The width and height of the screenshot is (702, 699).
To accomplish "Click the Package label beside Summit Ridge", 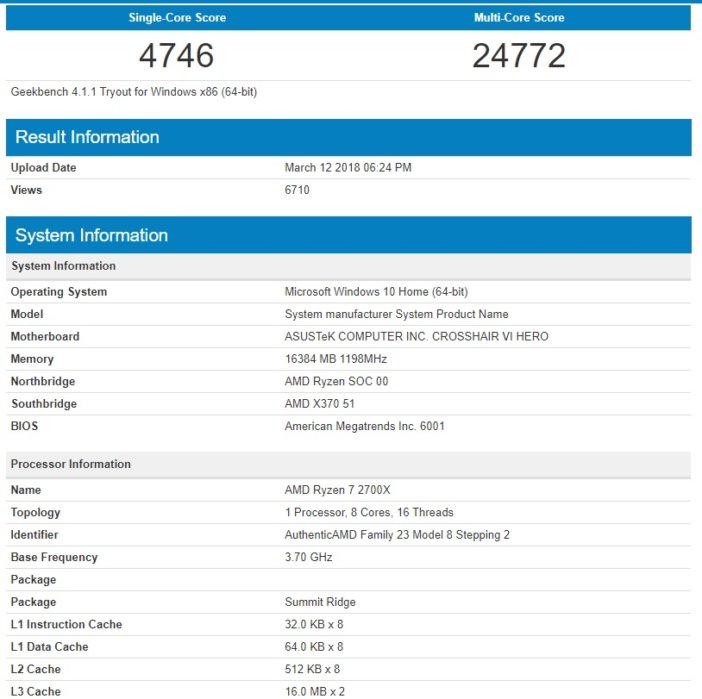I will (34, 602).
